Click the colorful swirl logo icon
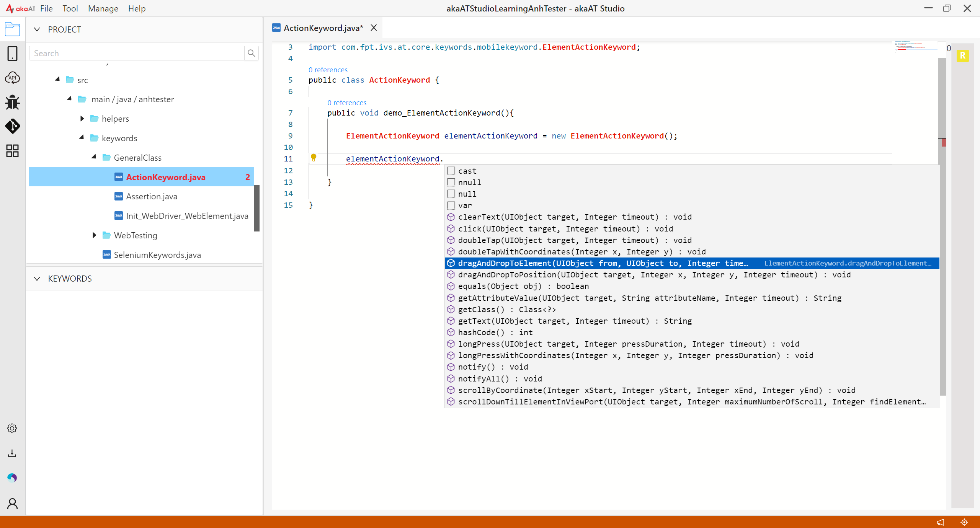 tap(12, 477)
